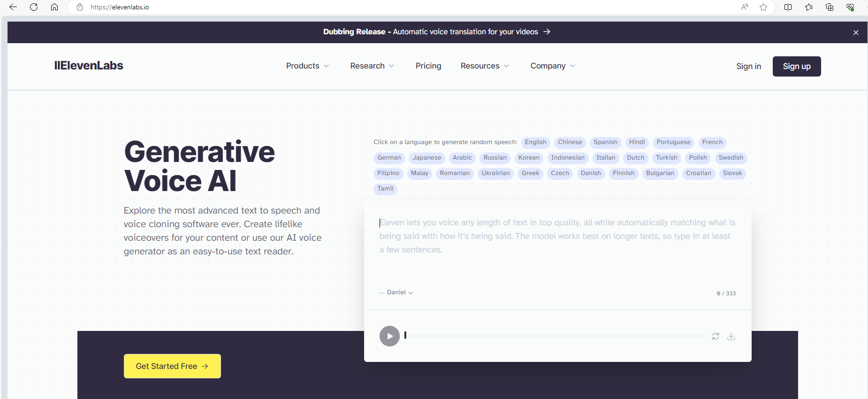The image size is (868, 399).
Task: Open split screen icon in browser toolbar
Action: (788, 7)
